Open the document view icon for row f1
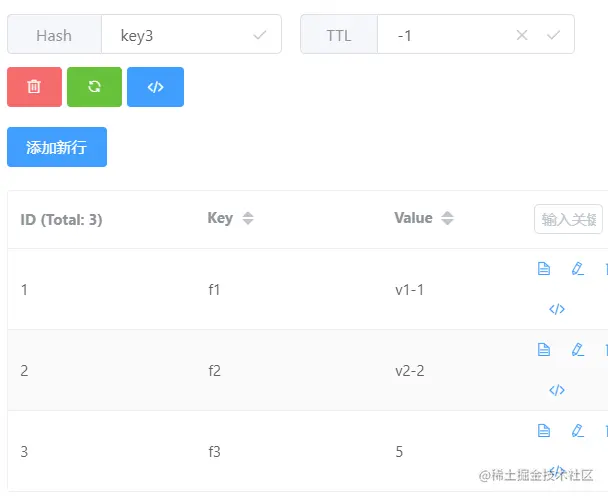Viewport: 608px width, 497px height. pos(544,268)
